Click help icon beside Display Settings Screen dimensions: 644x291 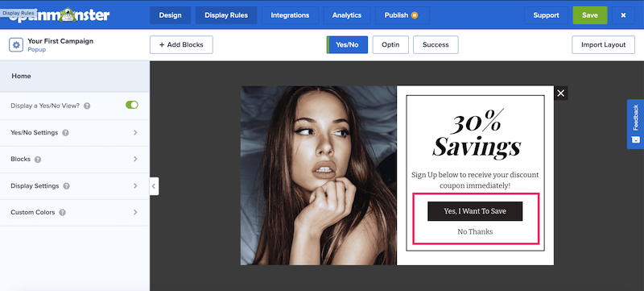pos(66,186)
